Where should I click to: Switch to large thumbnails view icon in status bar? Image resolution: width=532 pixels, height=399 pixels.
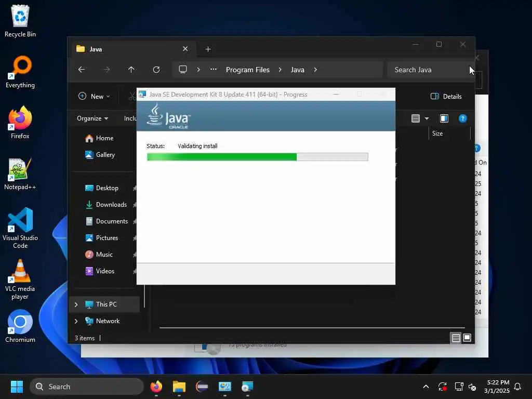(467, 338)
